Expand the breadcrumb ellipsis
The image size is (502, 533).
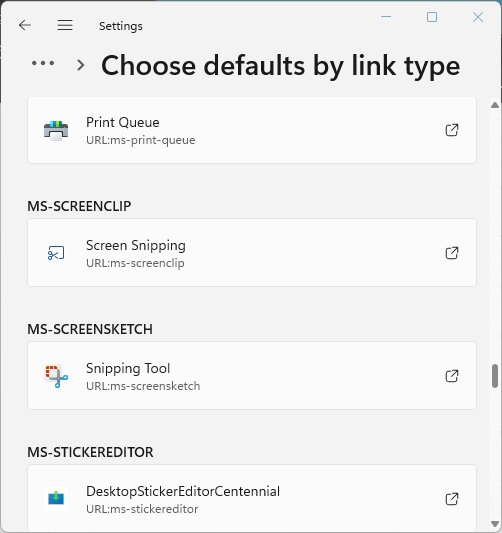(x=43, y=63)
